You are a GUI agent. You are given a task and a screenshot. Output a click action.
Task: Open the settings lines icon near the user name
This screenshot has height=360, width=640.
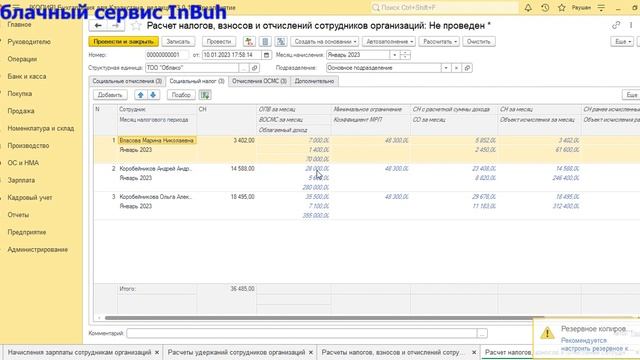click(601, 8)
